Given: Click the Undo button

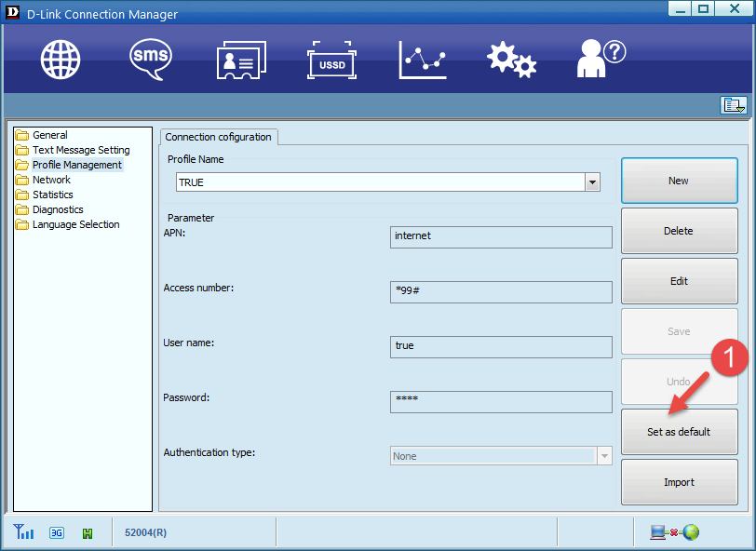Looking at the screenshot, I should [679, 382].
